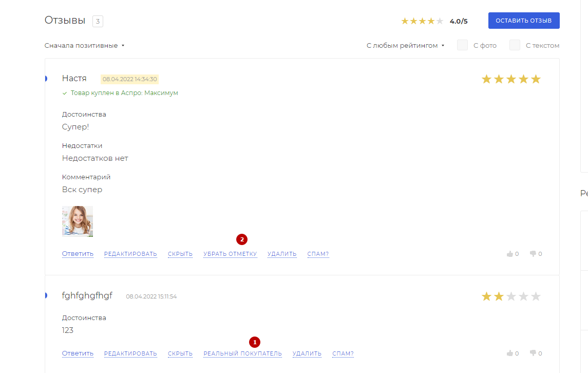This screenshot has height=373, width=588.
Task: Open the photo thumbnail in Настя's review
Action: point(78,221)
